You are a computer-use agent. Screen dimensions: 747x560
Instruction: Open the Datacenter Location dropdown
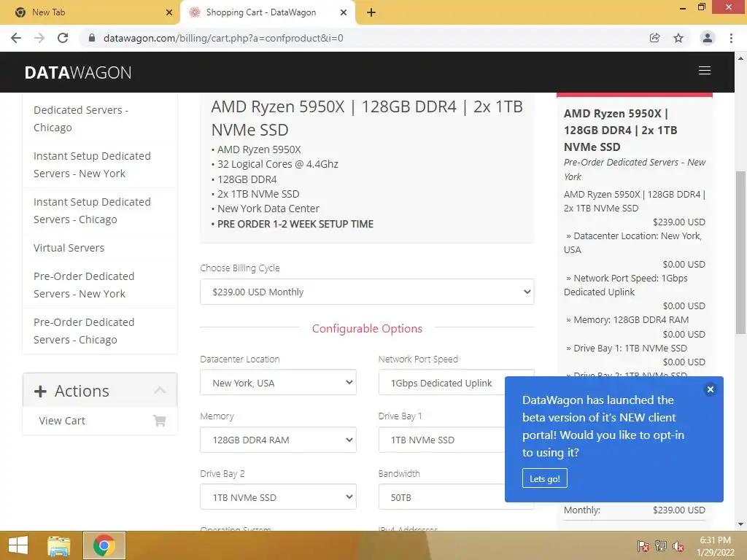278,382
